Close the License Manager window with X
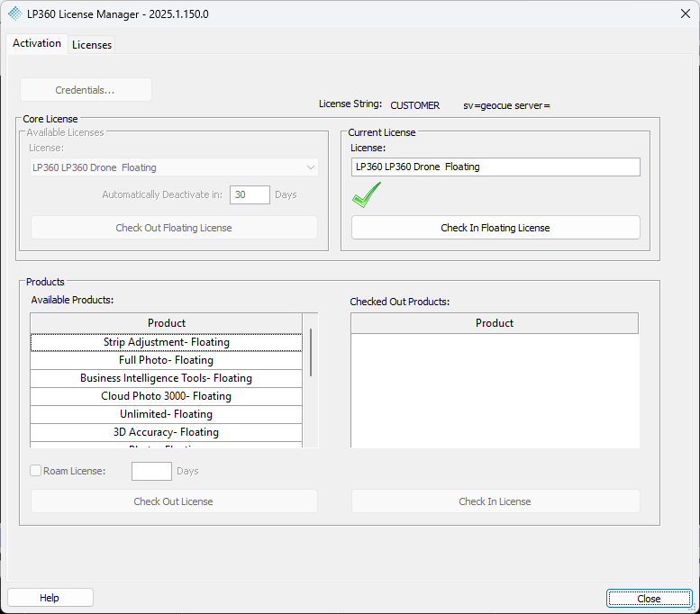The image size is (700, 614). point(686,14)
